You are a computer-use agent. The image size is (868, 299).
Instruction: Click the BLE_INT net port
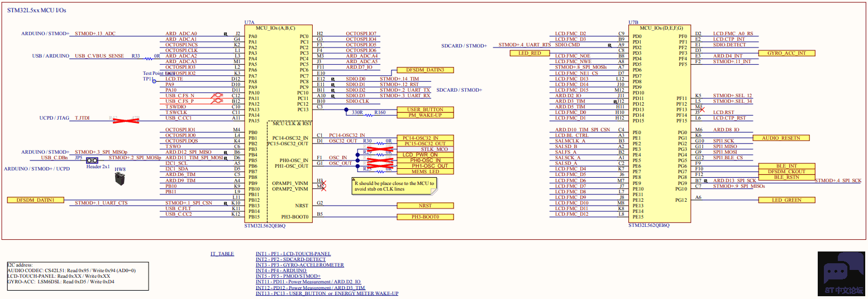point(786,166)
